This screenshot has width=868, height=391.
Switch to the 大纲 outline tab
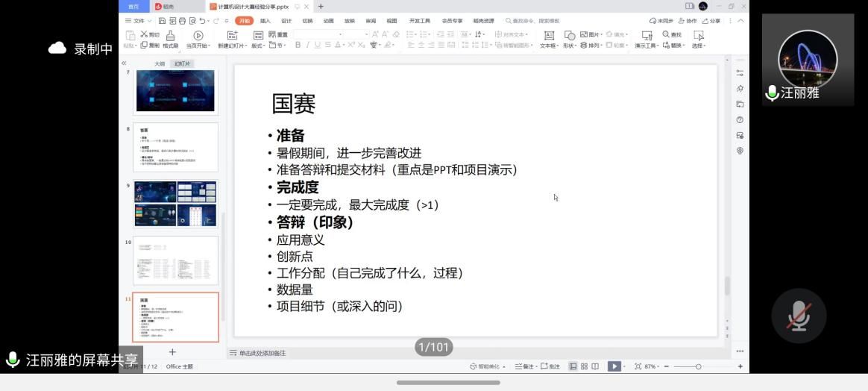click(x=160, y=63)
